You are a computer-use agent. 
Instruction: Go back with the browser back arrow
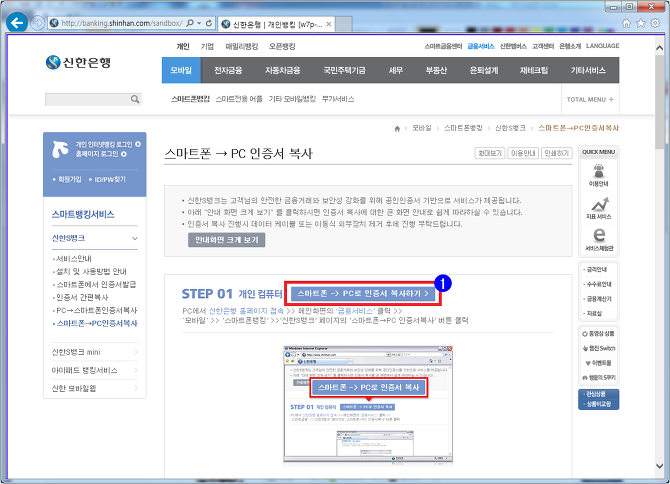pyautogui.click(x=17, y=23)
